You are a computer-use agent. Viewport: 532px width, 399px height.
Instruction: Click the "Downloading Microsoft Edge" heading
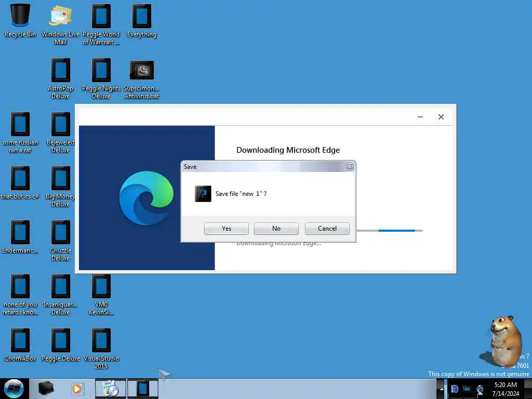[x=288, y=150]
